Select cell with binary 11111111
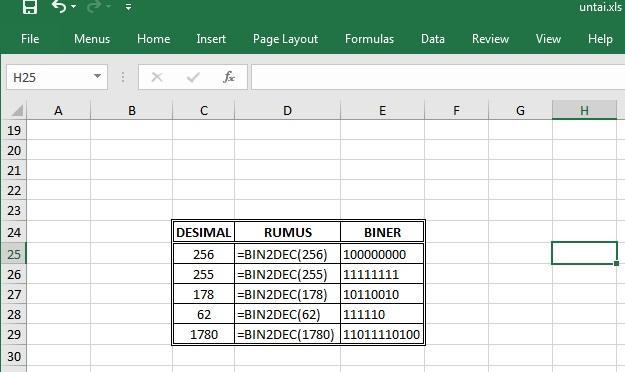This screenshot has height=372, width=625. pyautogui.click(x=382, y=274)
